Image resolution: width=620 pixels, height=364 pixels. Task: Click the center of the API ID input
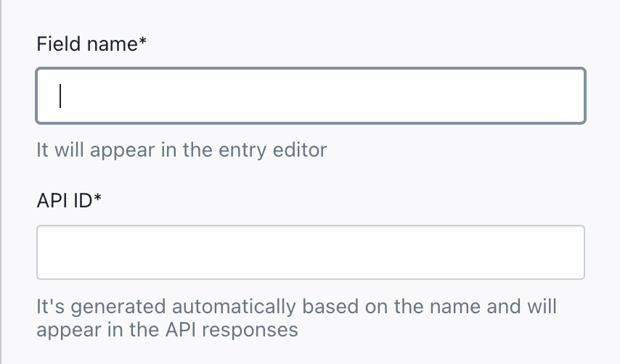pos(311,252)
